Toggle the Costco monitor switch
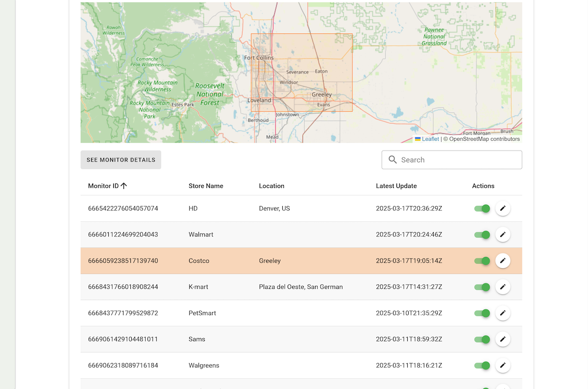Screen dimensions: 588x389 (482, 260)
